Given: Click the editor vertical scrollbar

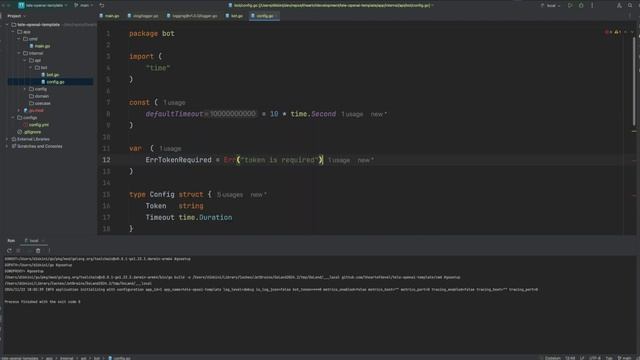Looking at the screenshot, I should tap(634, 80).
